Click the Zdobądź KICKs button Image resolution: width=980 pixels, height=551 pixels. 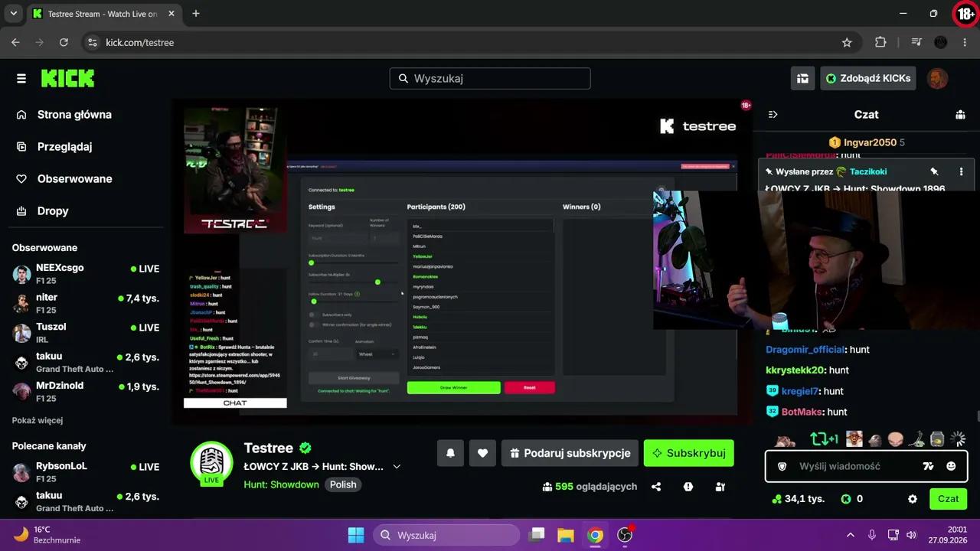pyautogui.click(x=867, y=78)
